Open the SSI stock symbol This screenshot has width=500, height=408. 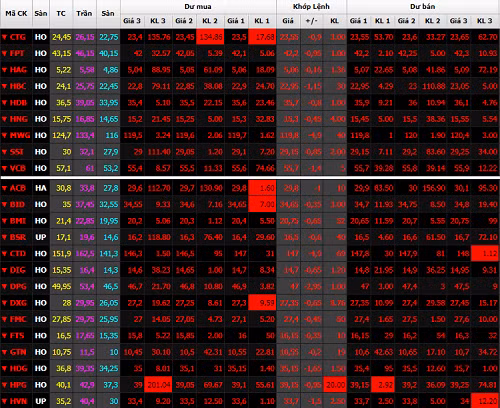coord(17,152)
